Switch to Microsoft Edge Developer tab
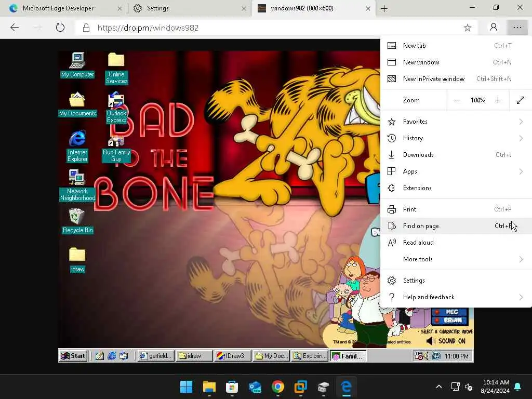The width and height of the screenshot is (532, 399). tap(64, 8)
